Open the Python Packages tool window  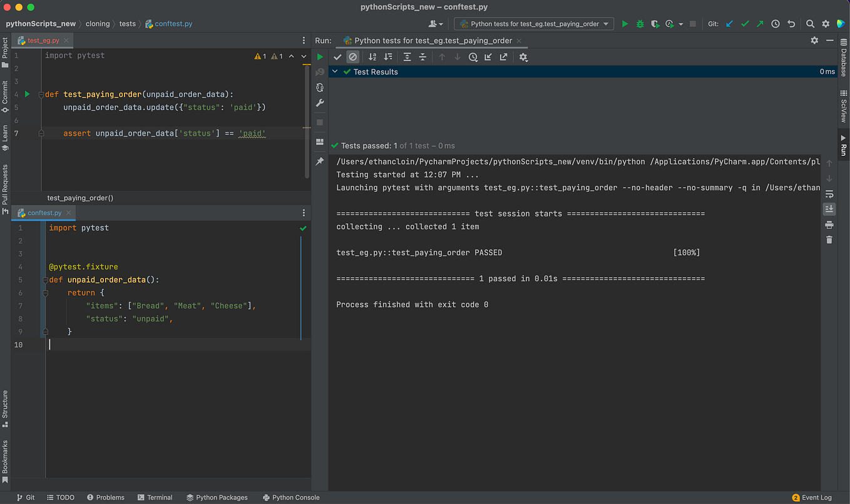(217, 497)
